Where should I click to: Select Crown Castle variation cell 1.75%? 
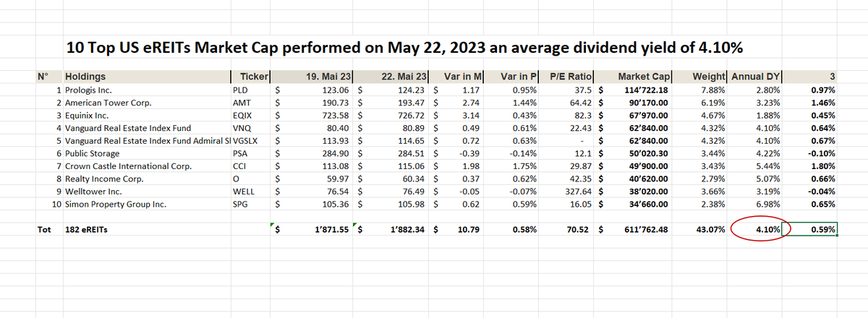pos(510,166)
